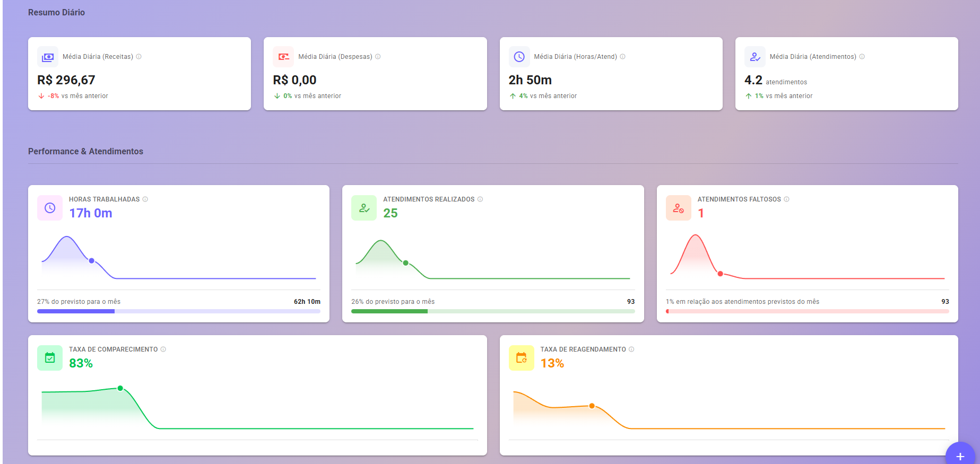Click the calendar-check icon for Taxa de Comparecimento
This screenshot has width=980, height=464.
coord(50,358)
